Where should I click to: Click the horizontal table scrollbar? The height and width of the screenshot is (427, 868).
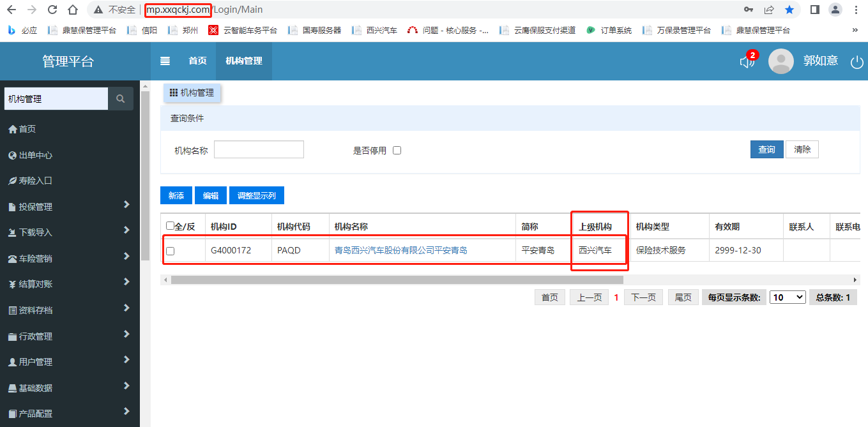[397, 280]
